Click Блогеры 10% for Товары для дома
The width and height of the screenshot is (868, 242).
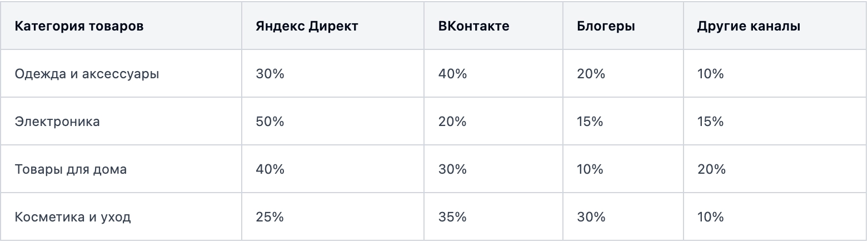pos(590,169)
